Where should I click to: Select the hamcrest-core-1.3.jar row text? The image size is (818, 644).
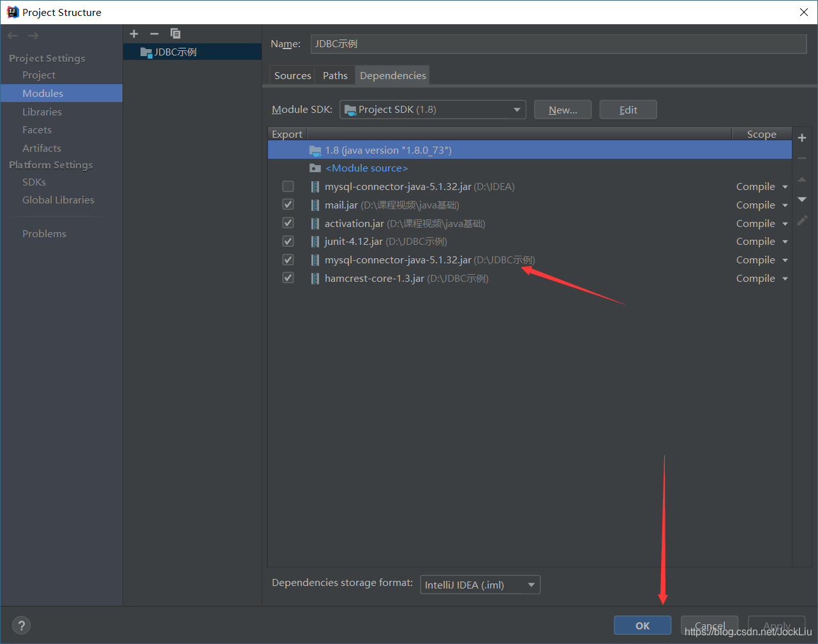406,279
